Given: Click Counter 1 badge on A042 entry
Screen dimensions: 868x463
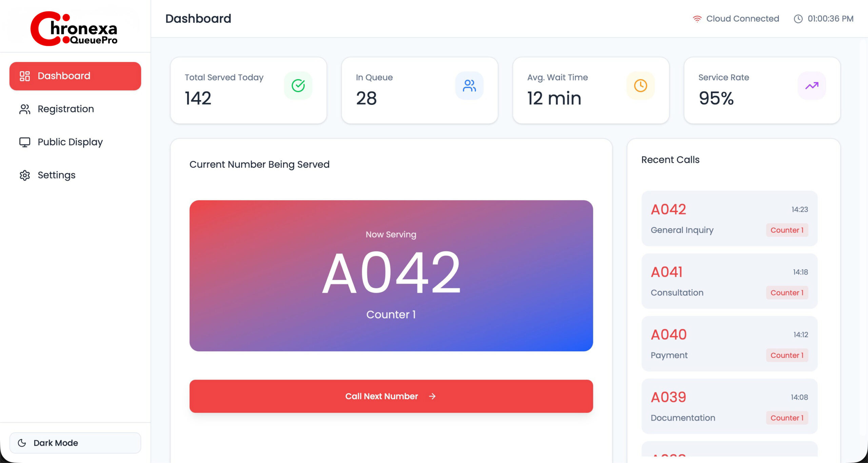Looking at the screenshot, I should click(787, 230).
